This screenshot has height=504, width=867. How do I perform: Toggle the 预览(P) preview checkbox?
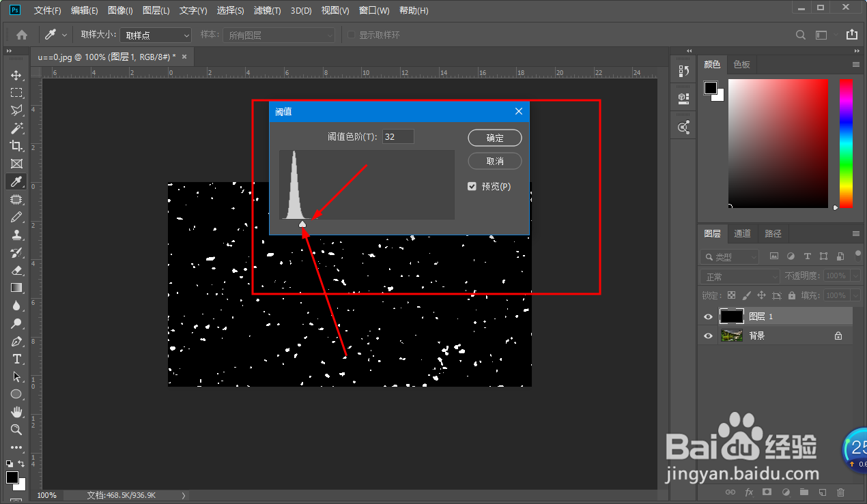(x=472, y=186)
